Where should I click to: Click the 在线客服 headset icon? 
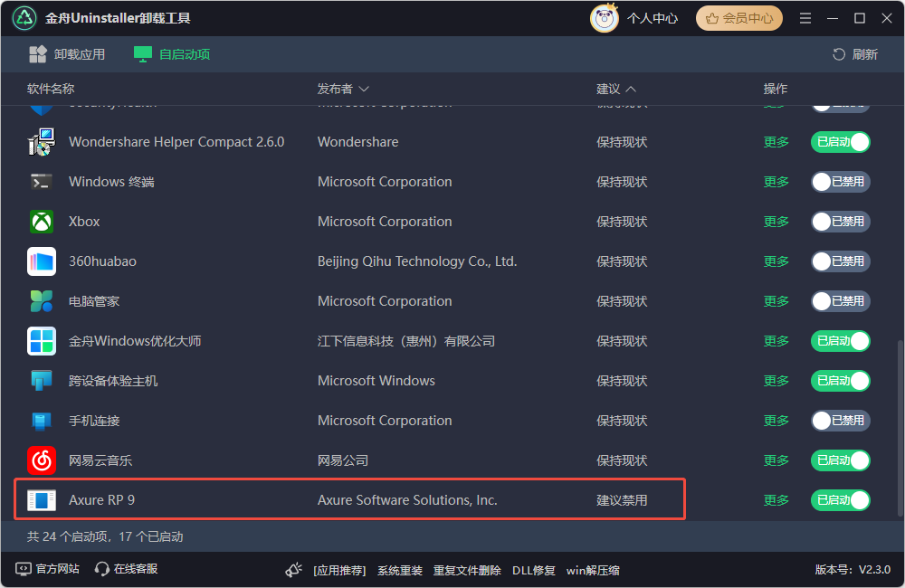(x=102, y=569)
